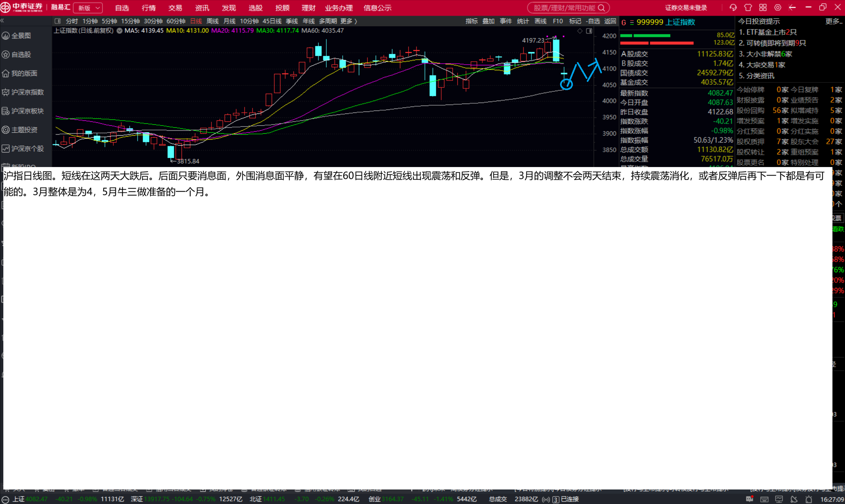
Task: Expand 更多 timeframe periods list
Action: [x=348, y=21]
